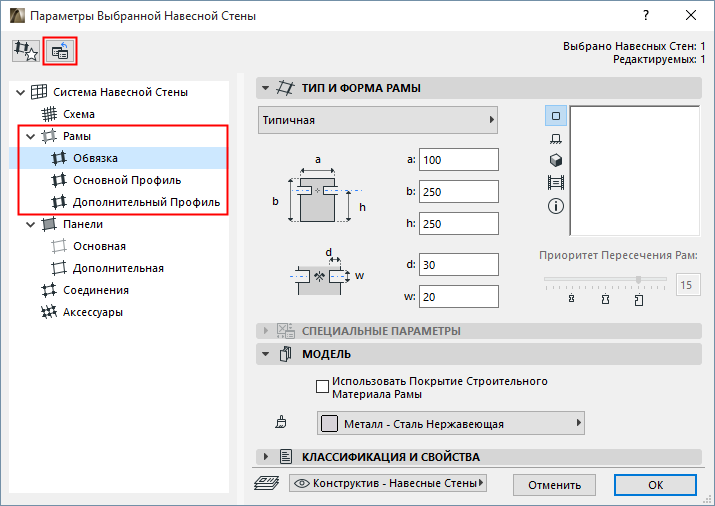Select Рамы in the tree

pos(77,136)
